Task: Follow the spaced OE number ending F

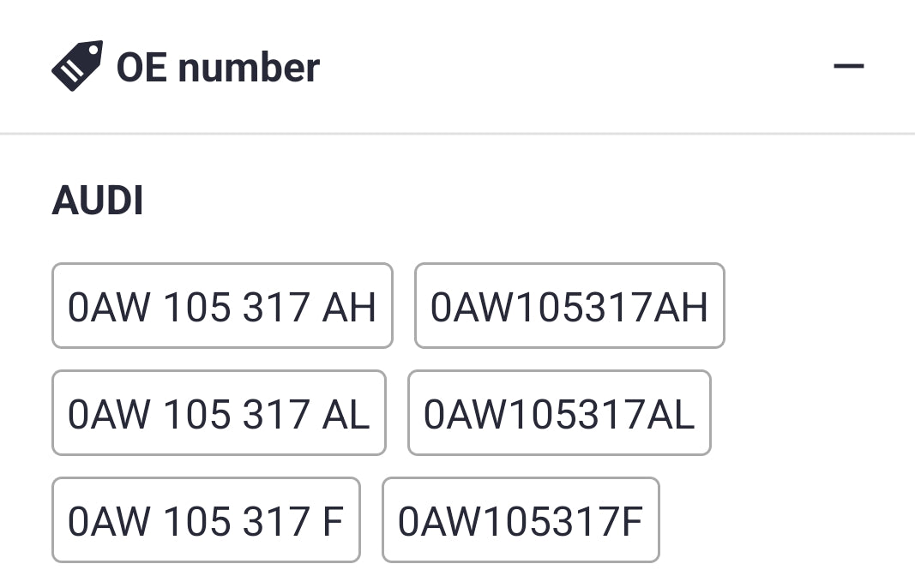Action: pos(206,520)
